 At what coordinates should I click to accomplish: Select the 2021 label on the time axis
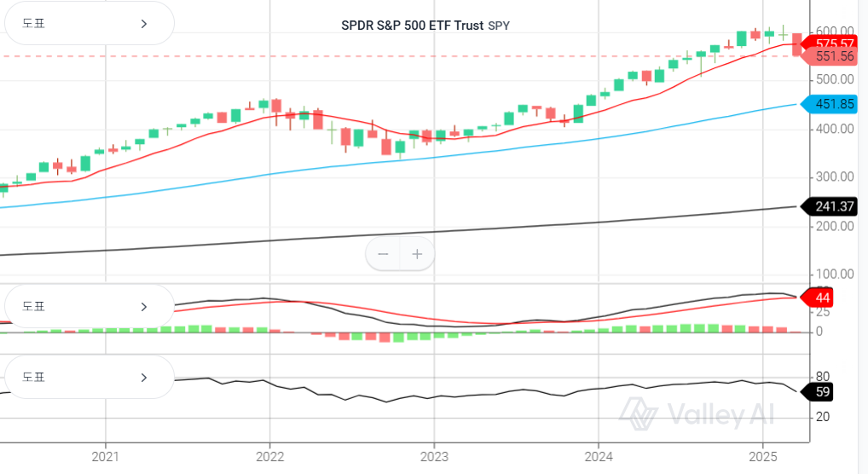click(105, 457)
